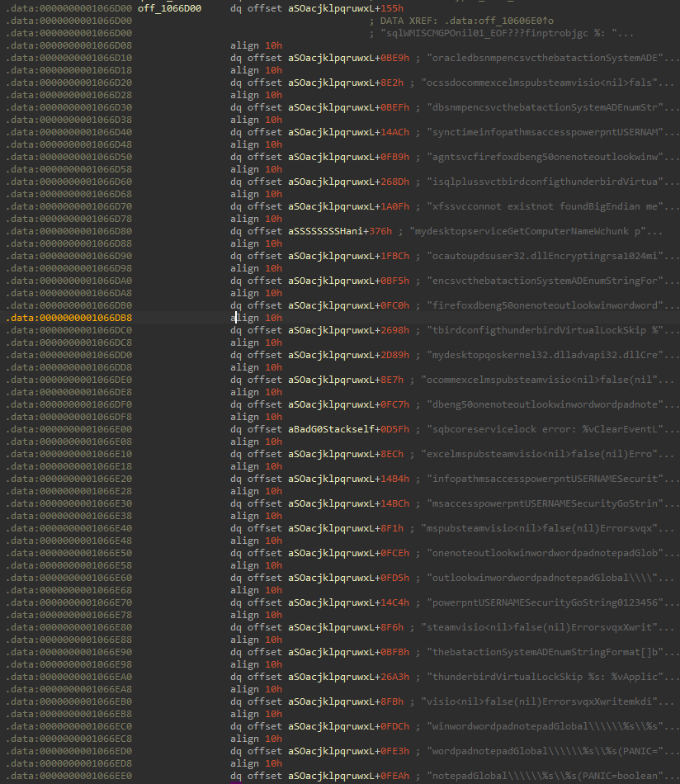Click the "ocautoupdsuser32.dllEncrypting" string comment

click(x=543, y=256)
